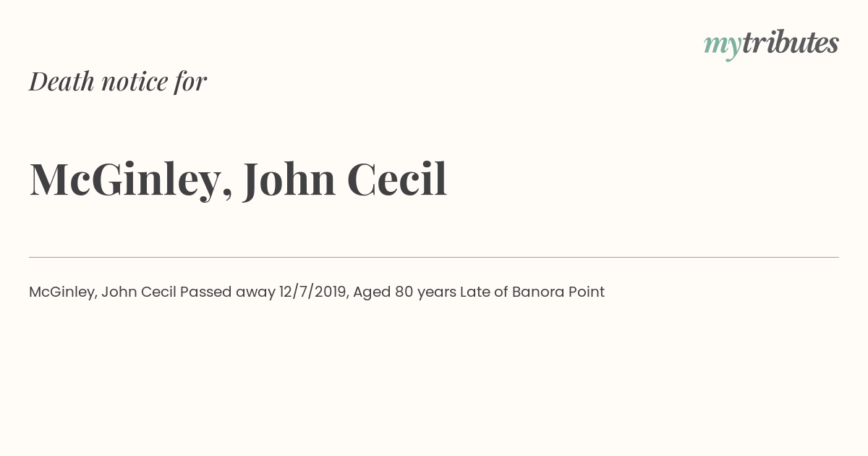
Task: Click "McGinley," at the start of the notice text
Action: (63, 292)
